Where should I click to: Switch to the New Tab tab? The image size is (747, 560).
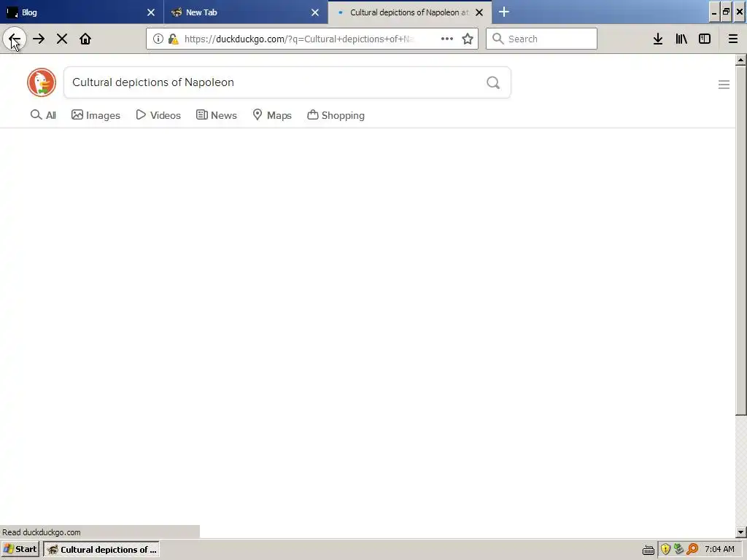[246, 12]
